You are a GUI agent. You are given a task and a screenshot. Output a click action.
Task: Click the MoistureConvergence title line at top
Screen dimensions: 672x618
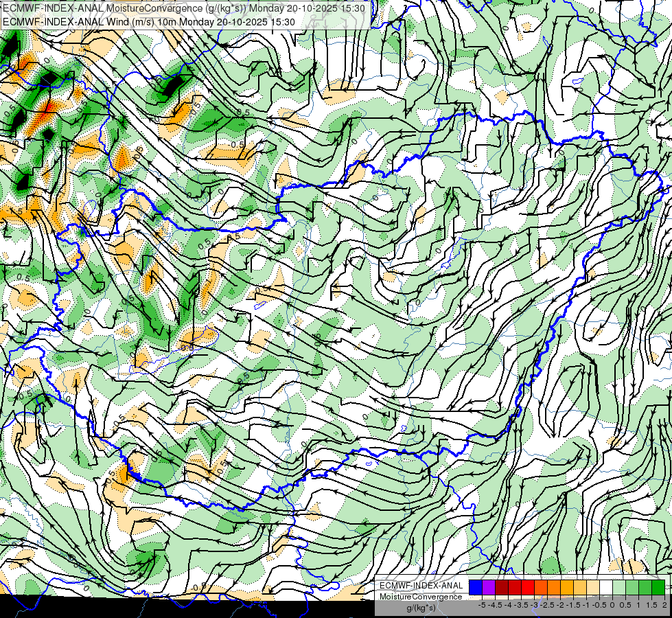tap(184, 8)
